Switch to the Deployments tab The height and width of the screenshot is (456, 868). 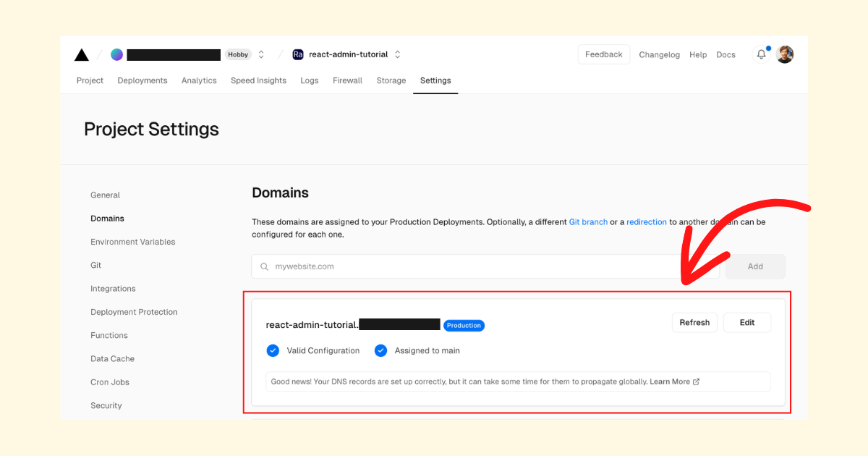pyautogui.click(x=142, y=80)
